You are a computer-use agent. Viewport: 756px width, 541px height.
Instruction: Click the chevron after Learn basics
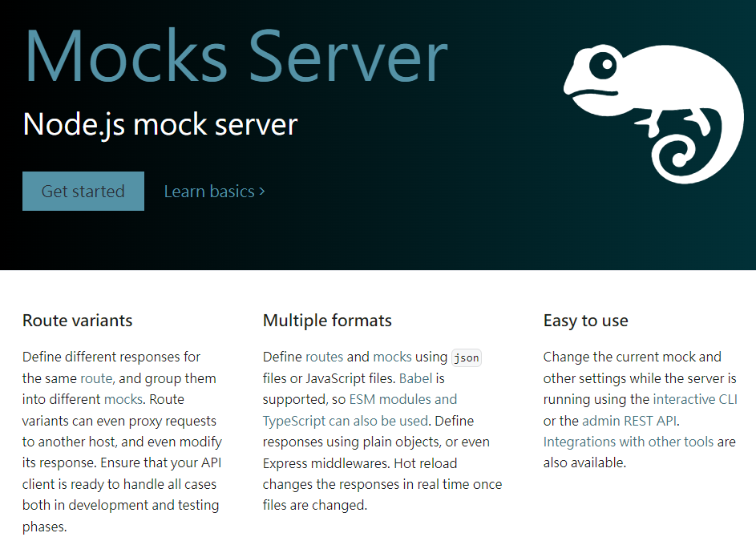pos(261,191)
